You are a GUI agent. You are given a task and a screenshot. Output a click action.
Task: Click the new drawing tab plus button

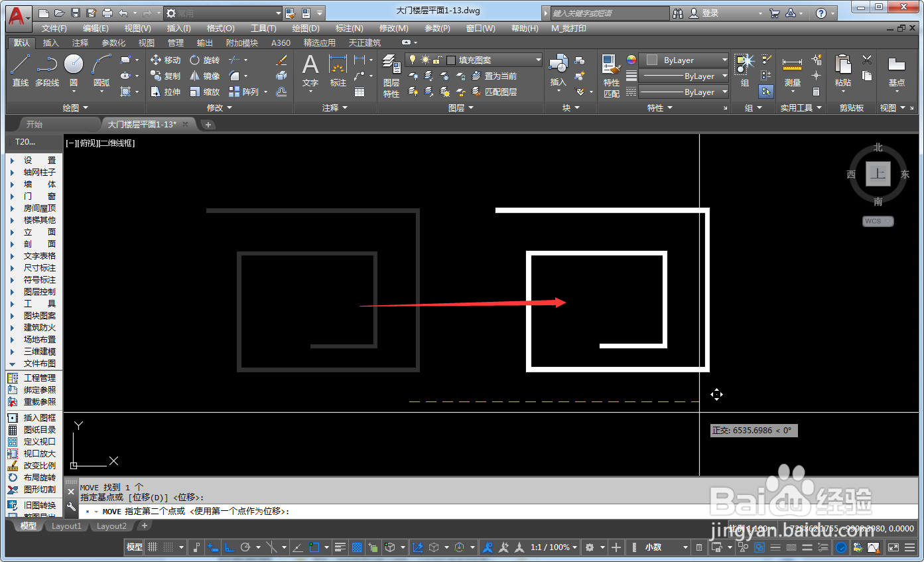pyautogui.click(x=208, y=124)
